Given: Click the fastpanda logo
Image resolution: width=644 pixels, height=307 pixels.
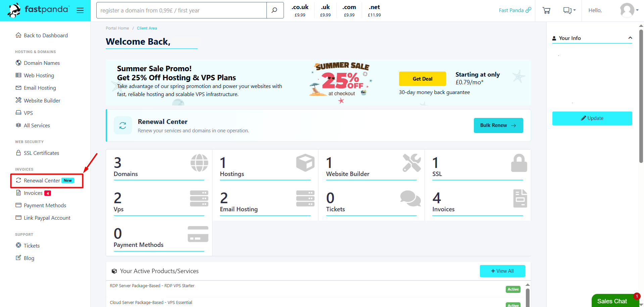Looking at the screenshot, I should 38,10.
